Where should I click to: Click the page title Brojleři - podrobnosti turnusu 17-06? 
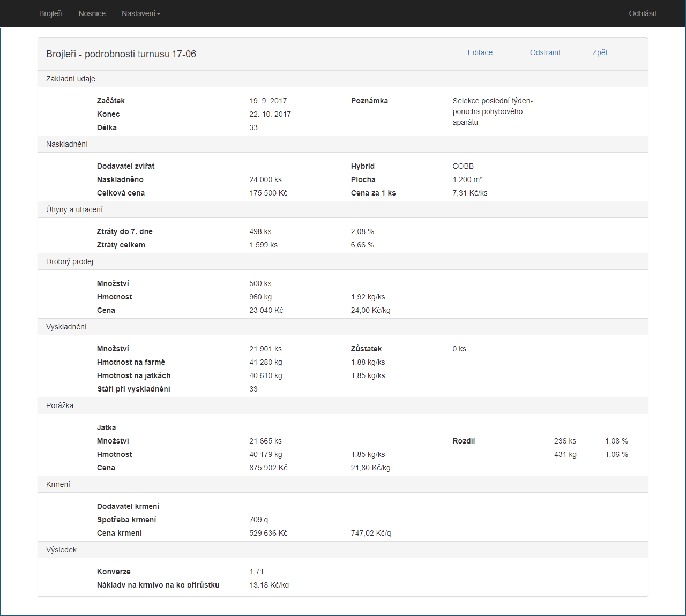(x=121, y=54)
